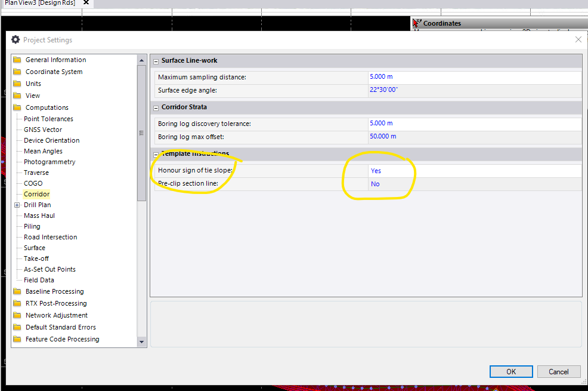The width and height of the screenshot is (588, 391).
Task: Edit Boring log max offset value
Action: [475, 137]
